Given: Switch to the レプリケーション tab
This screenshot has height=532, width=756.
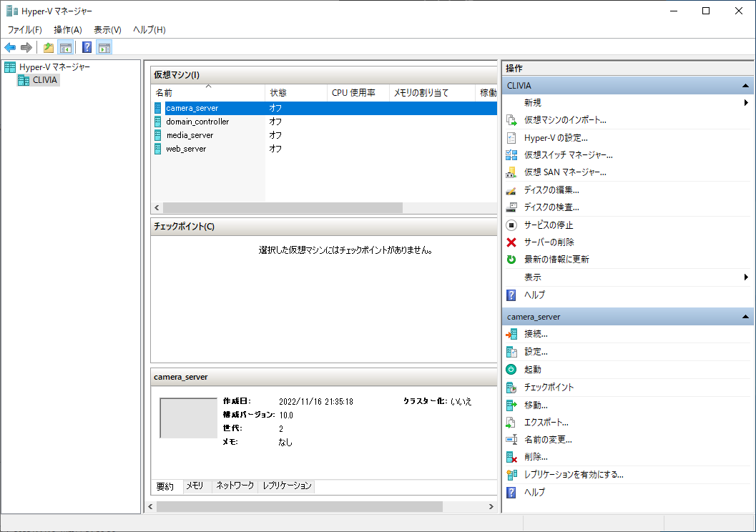Looking at the screenshot, I should [x=287, y=486].
